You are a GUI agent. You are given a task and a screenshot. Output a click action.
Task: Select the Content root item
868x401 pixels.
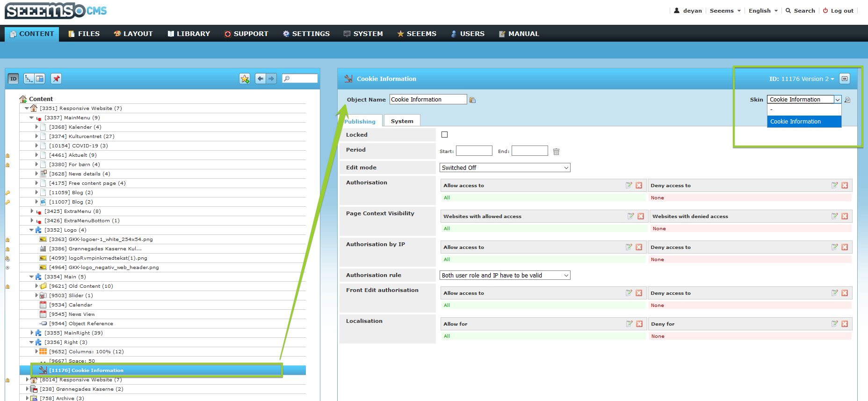point(41,99)
